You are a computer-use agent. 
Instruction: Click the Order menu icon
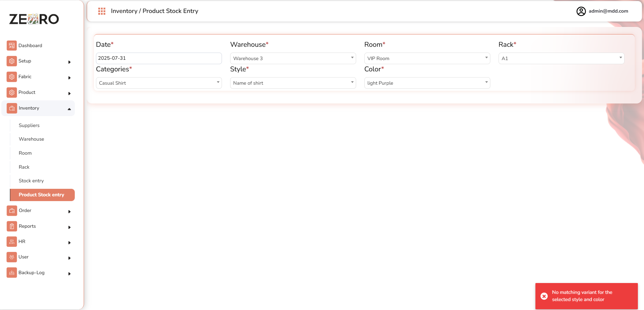coord(12,211)
